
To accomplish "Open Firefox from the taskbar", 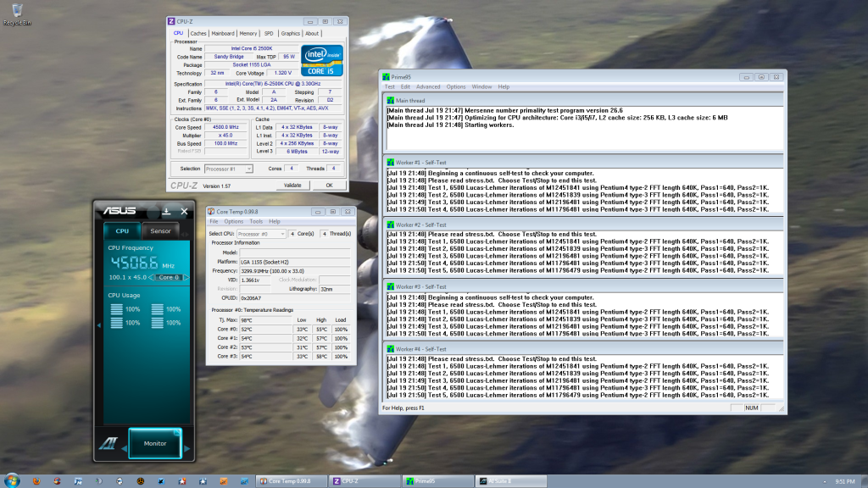I will [x=36, y=480].
